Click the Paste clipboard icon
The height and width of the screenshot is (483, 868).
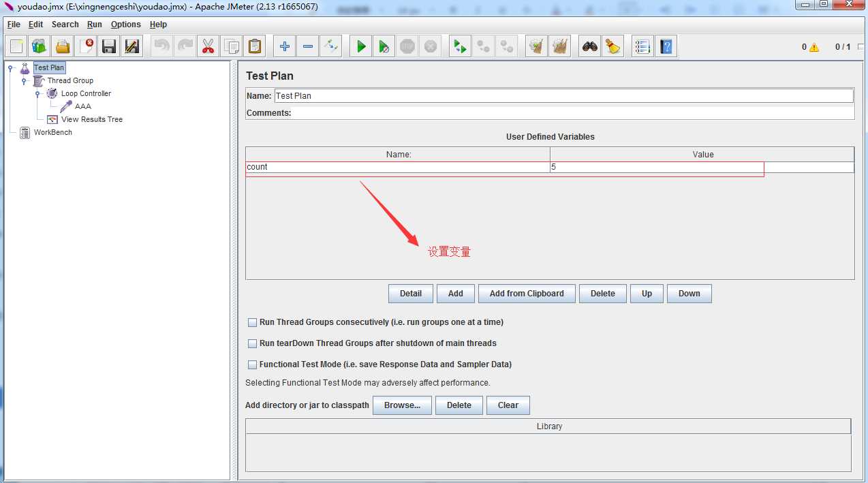click(255, 46)
